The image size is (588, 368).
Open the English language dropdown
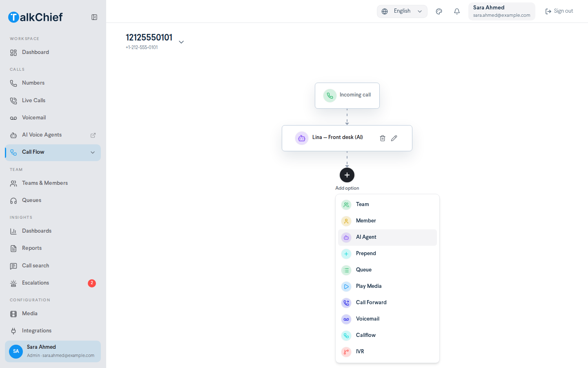point(402,11)
